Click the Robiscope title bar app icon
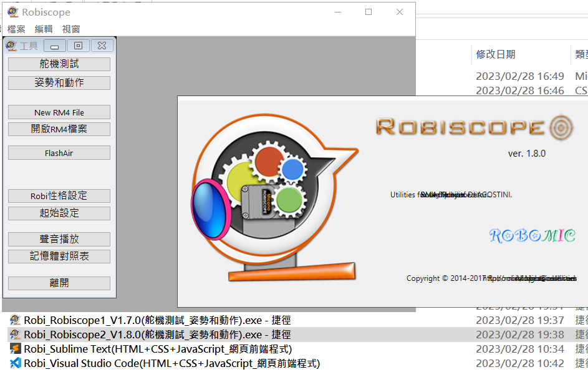This screenshot has height=372, width=588. pos(12,12)
